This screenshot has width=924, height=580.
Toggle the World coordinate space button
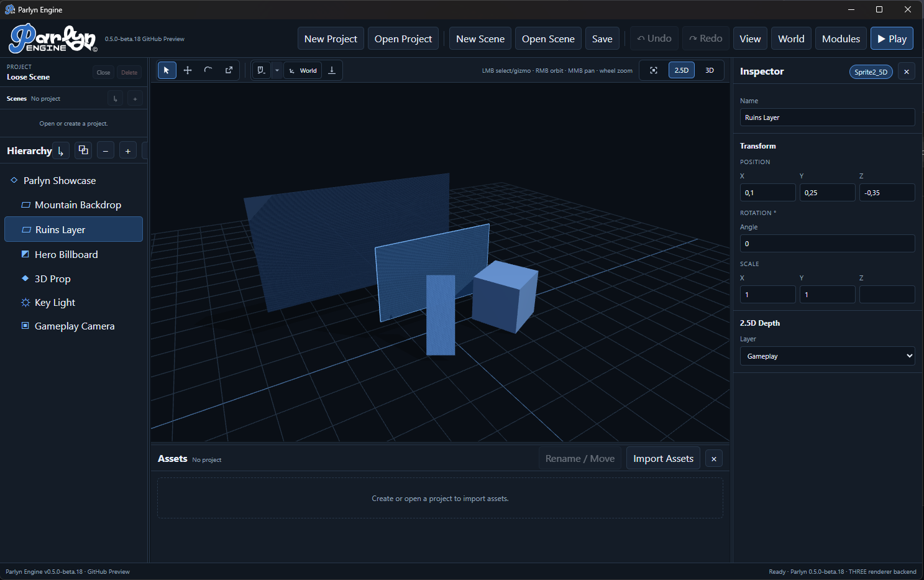(303, 70)
